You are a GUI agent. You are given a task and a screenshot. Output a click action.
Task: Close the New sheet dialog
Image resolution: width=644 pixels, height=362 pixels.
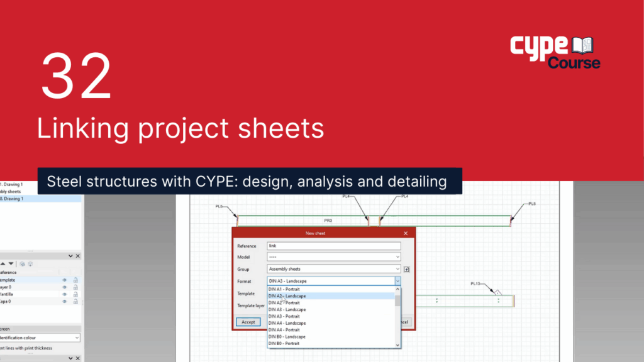tap(406, 233)
